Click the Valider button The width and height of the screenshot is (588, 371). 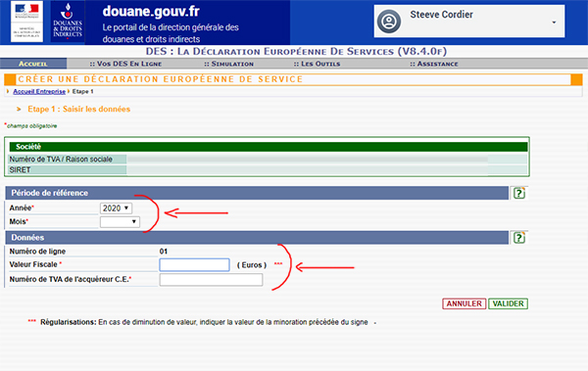(508, 303)
